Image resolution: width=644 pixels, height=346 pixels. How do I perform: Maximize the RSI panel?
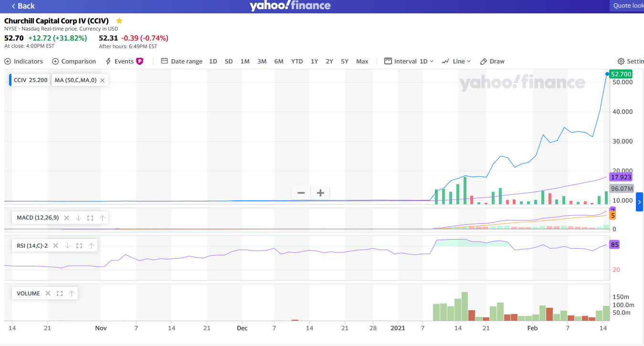(79, 246)
